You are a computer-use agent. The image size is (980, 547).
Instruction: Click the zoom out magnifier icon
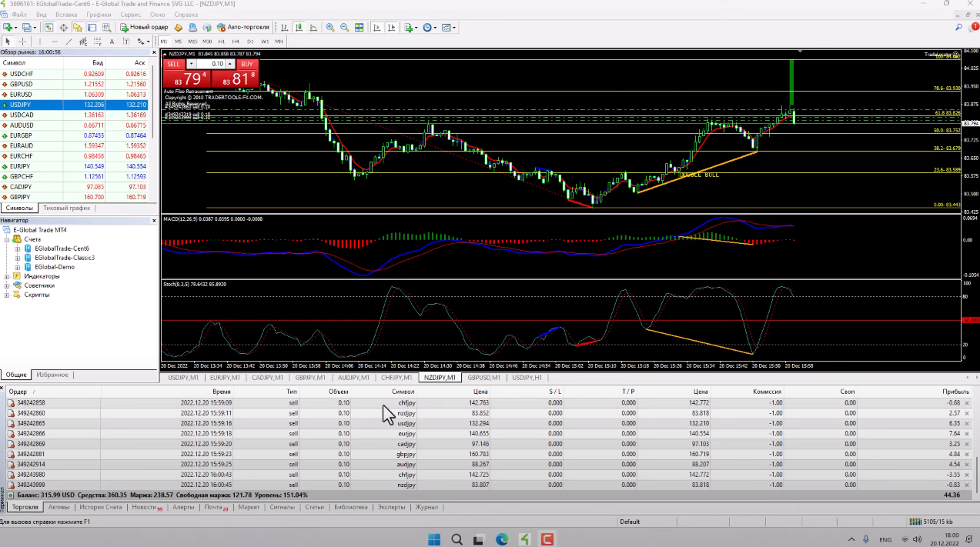[x=344, y=27]
